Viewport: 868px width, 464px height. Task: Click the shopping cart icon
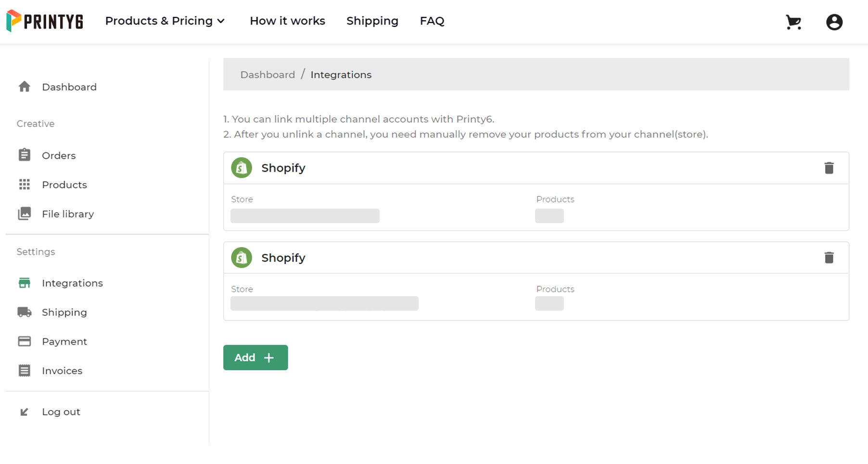point(793,22)
